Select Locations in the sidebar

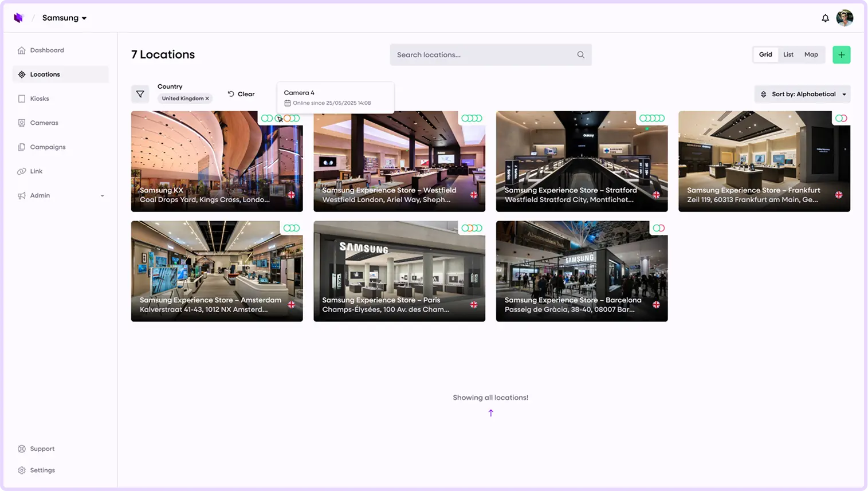coord(60,74)
